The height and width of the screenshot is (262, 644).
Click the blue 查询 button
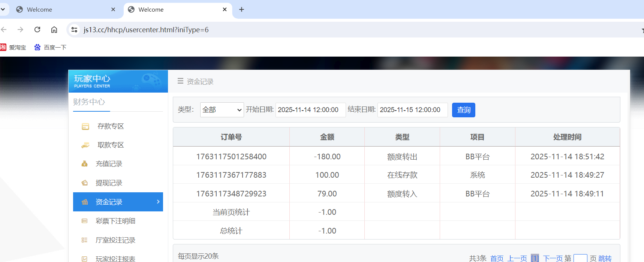(464, 110)
